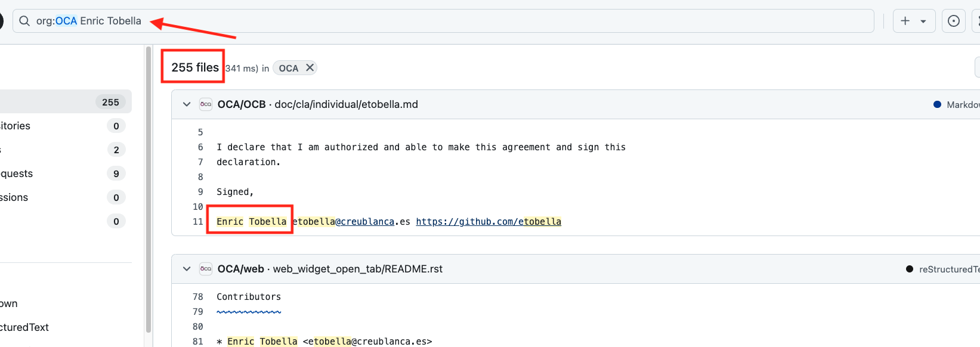
Task: Click line number 11 in etobella.md
Action: click(x=198, y=222)
